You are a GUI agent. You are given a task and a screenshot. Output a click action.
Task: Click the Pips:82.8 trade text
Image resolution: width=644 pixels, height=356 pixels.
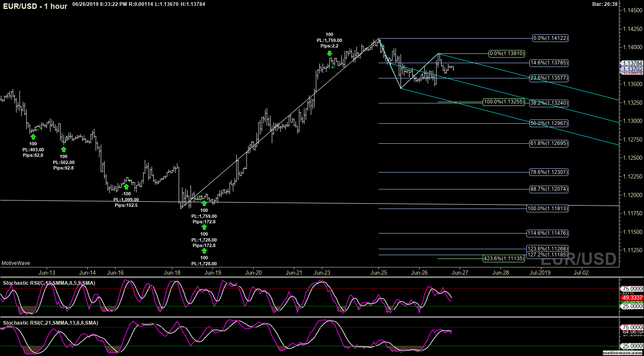coord(33,156)
